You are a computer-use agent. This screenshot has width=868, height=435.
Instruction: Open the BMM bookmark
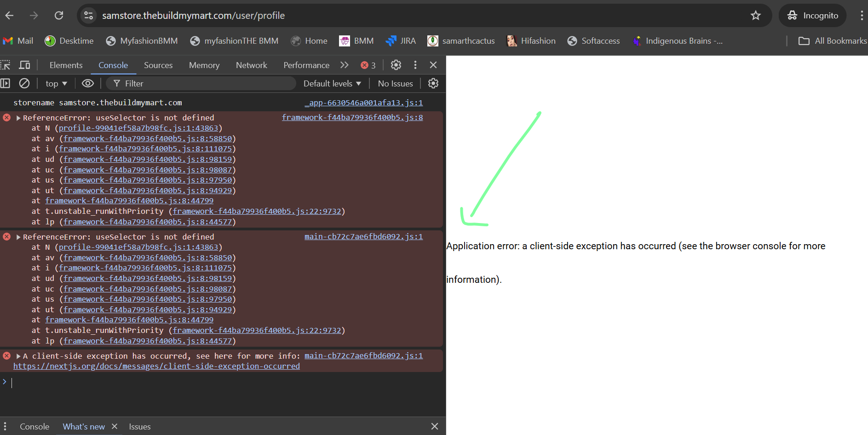click(x=356, y=41)
